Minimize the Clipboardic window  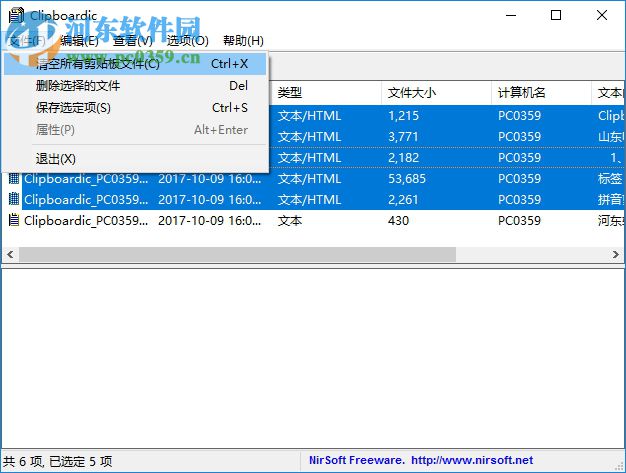[511, 16]
